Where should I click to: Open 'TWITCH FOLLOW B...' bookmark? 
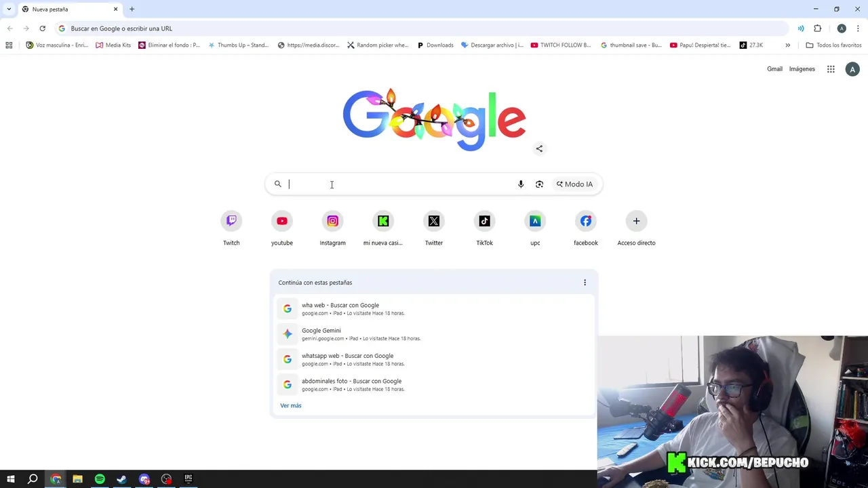click(561, 45)
